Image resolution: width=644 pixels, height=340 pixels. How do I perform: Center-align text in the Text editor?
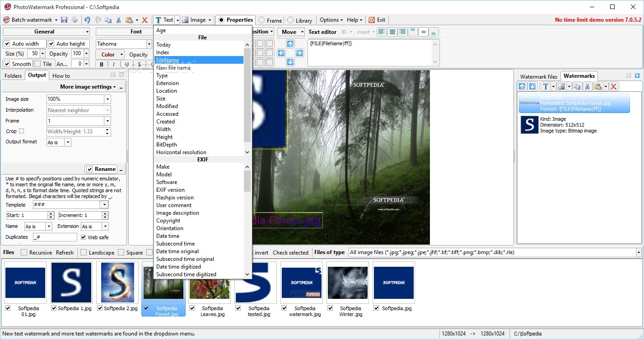coord(392,32)
